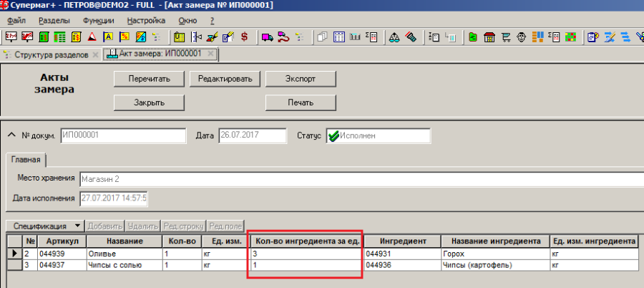Viewport: 644px width, 288px height.
Task: Click the Место хранения field Магазин 2
Action: point(361,179)
